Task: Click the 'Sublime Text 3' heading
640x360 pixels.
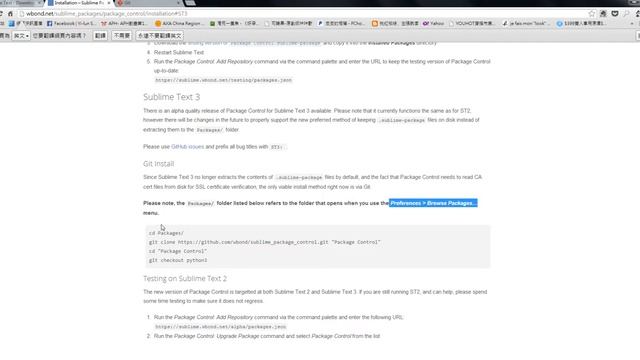Action: tap(171, 97)
